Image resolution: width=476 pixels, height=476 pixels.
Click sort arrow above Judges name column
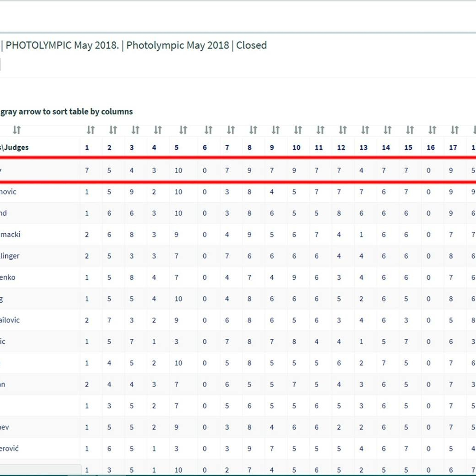pyautogui.click(x=17, y=130)
